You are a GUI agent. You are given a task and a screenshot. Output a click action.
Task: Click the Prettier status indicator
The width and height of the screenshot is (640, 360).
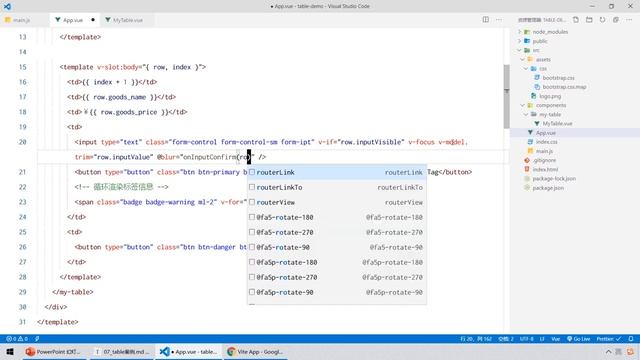(x=609, y=339)
